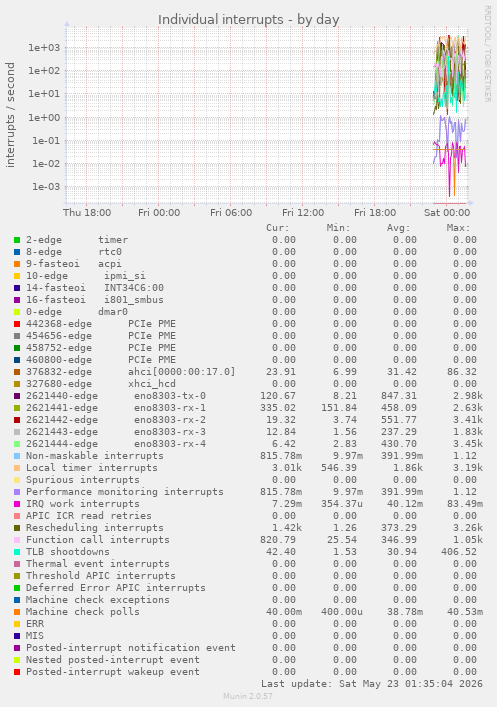This screenshot has height=707, width=497.
Task: Click the eno8303-tx-0 legend entry
Action: 170,396
